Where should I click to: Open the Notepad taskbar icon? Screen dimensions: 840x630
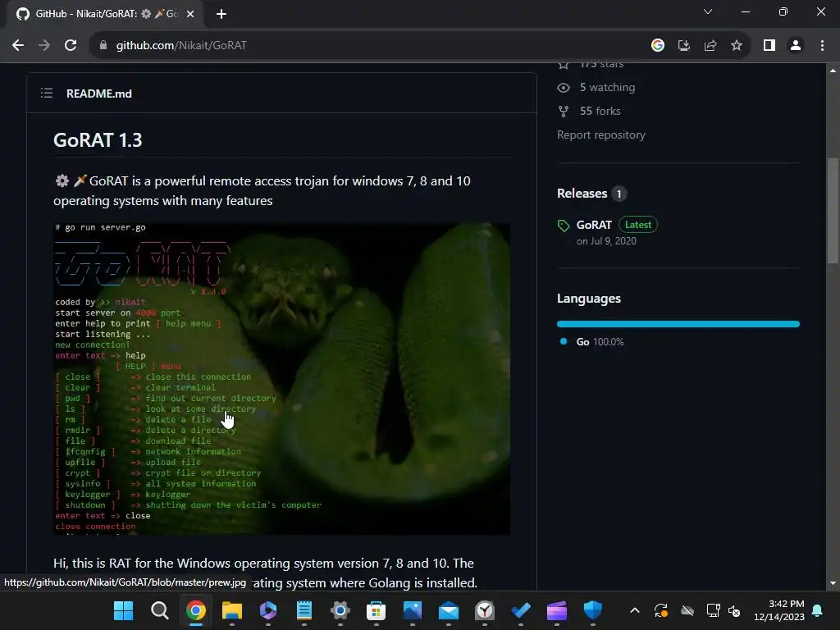coord(304,610)
